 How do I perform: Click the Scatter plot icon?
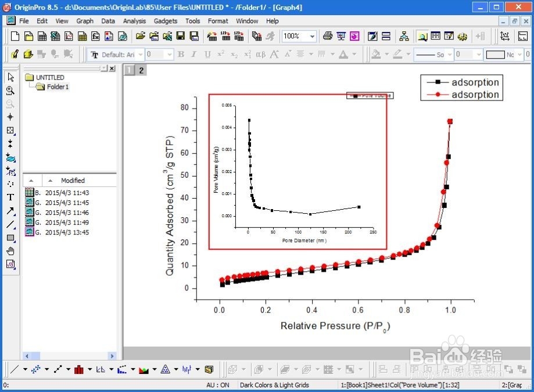[36, 369]
